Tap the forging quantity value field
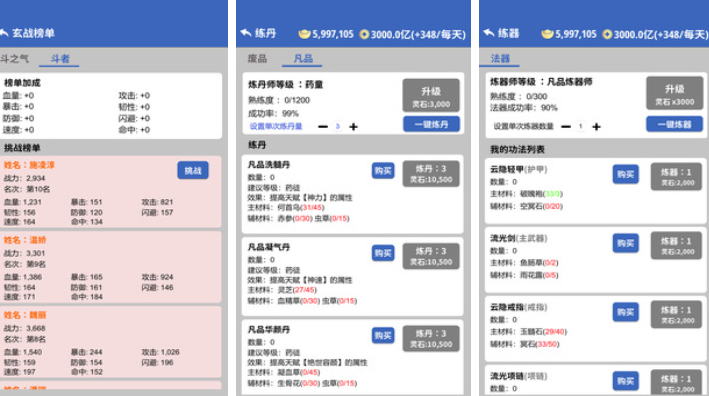The height and width of the screenshot is (396, 709). 581,127
